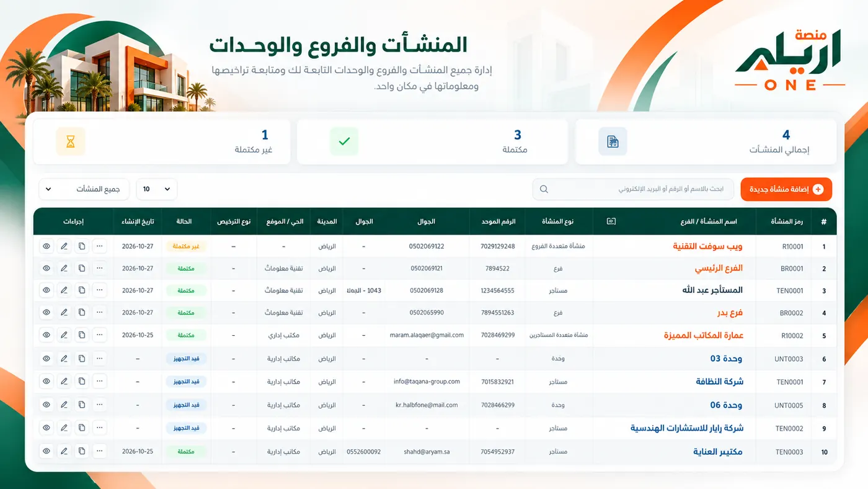The image size is (868, 489).
Task: Click the image icon in table header
Action: (x=611, y=221)
